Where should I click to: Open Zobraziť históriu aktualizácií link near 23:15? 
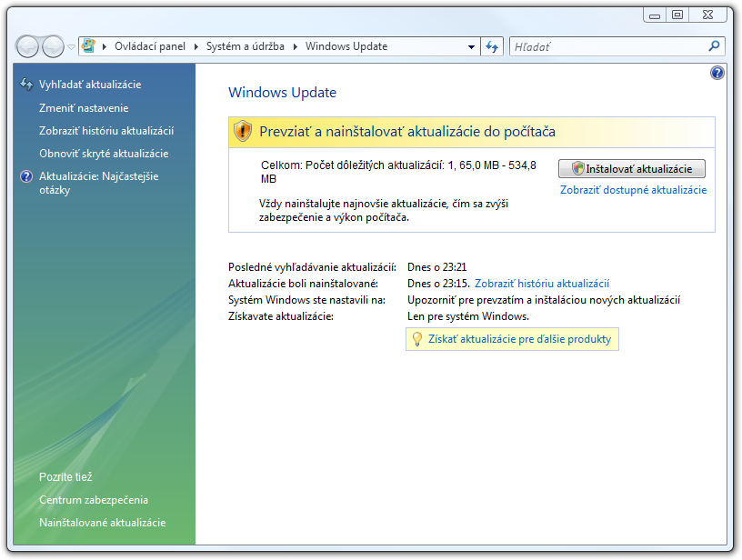click(542, 284)
